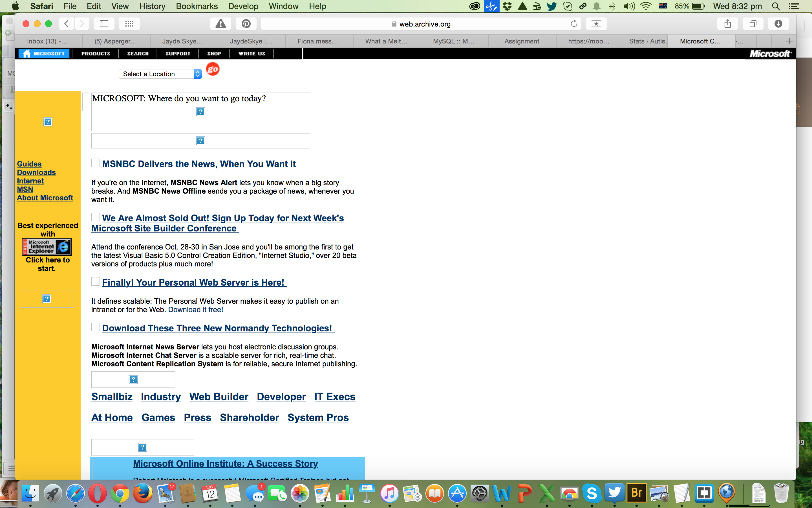This screenshot has width=812, height=508.
Task: Open the Top Sites grid button
Action: [x=129, y=23]
